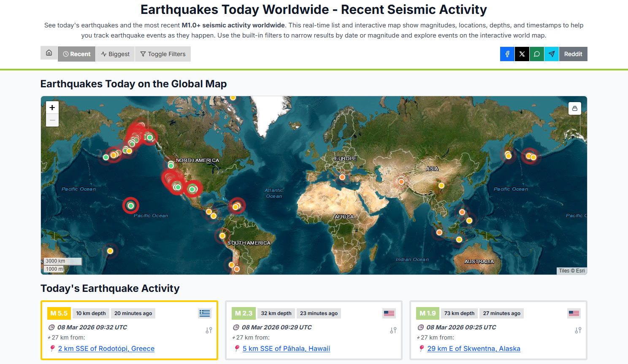628x364 pixels.
Task: Switch to the Biggest tab
Action: 115,54
